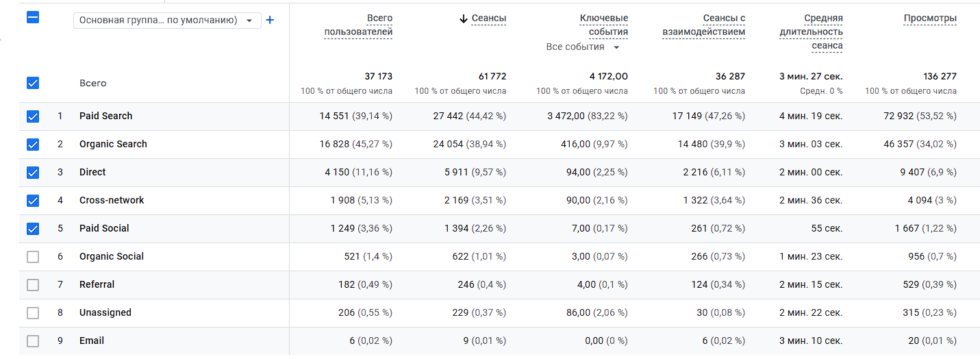Check the Email row checkbox

coord(33,341)
